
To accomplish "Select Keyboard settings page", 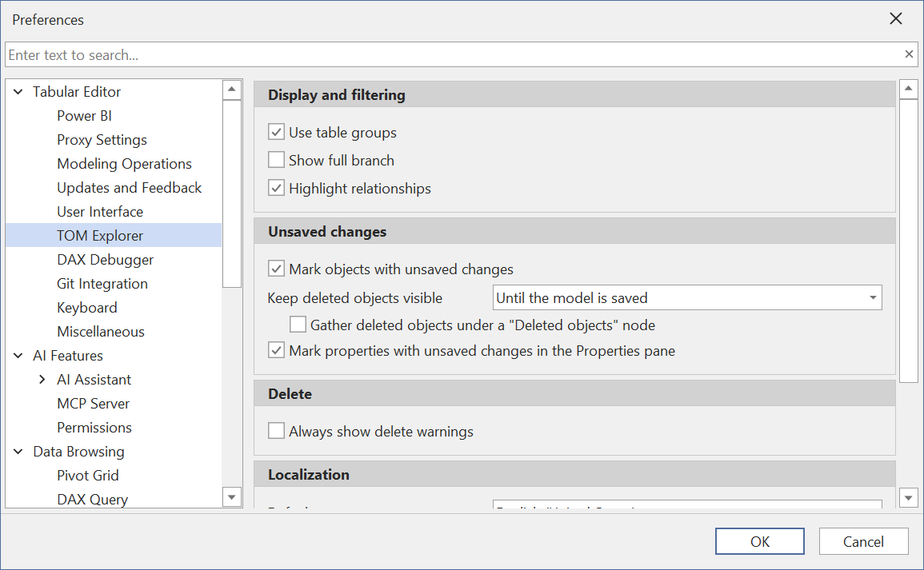I will [x=87, y=308].
